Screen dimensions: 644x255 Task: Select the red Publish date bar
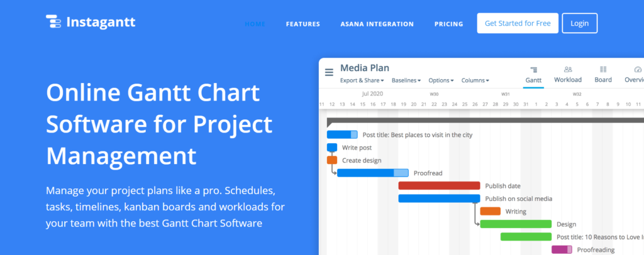pyautogui.click(x=439, y=186)
